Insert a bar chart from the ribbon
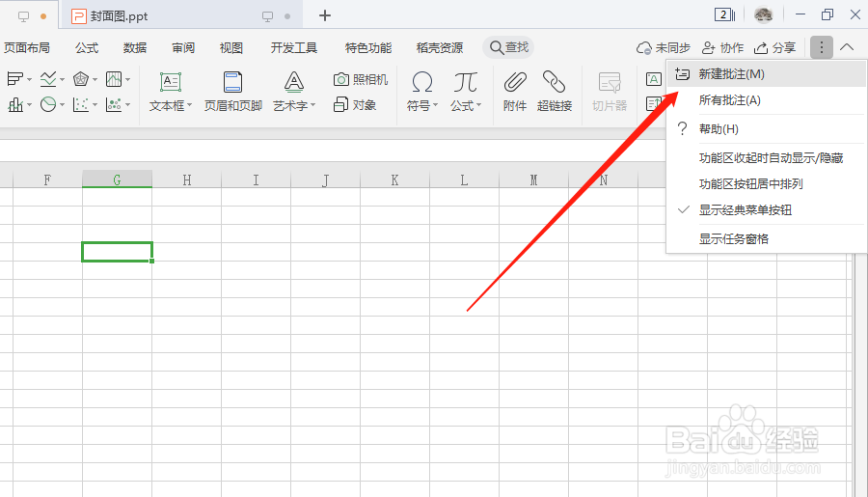 (x=14, y=79)
